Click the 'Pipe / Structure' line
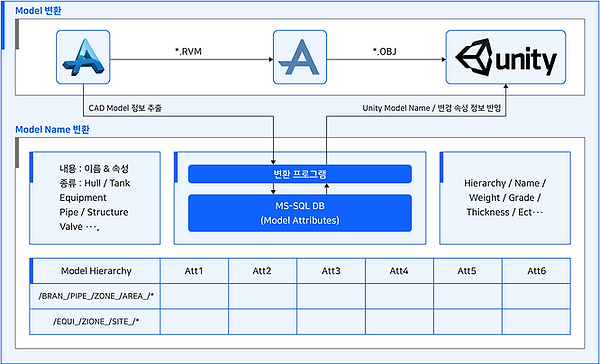This screenshot has height=364, width=600. tap(94, 212)
